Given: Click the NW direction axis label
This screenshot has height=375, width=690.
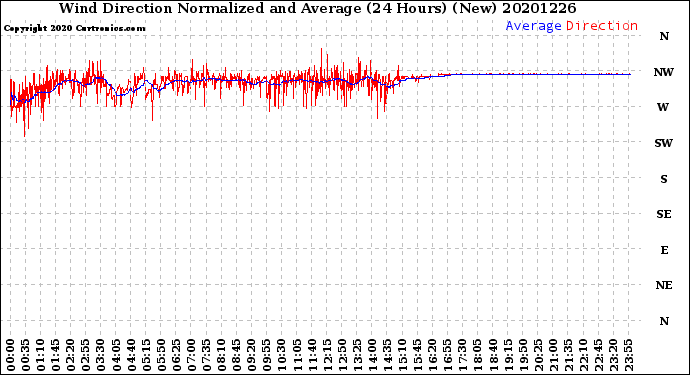Looking at the screenshot, I should click(x=664, y=72).
